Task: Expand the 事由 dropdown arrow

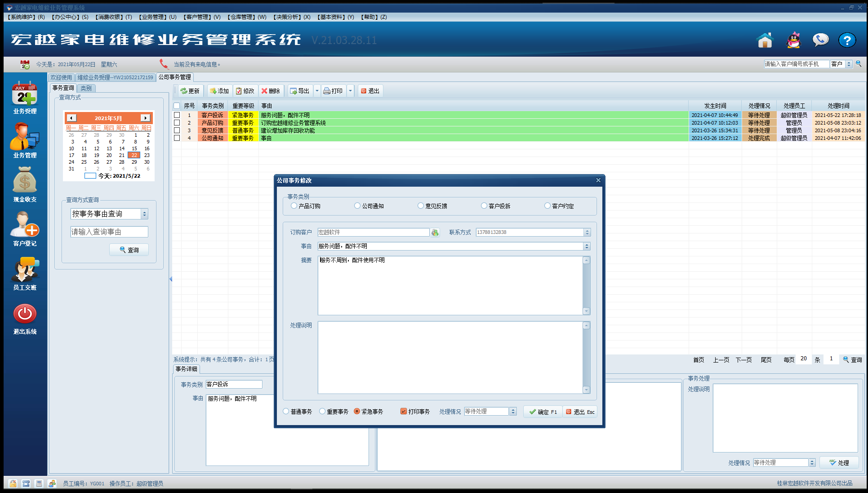Action: coord(587,246)
